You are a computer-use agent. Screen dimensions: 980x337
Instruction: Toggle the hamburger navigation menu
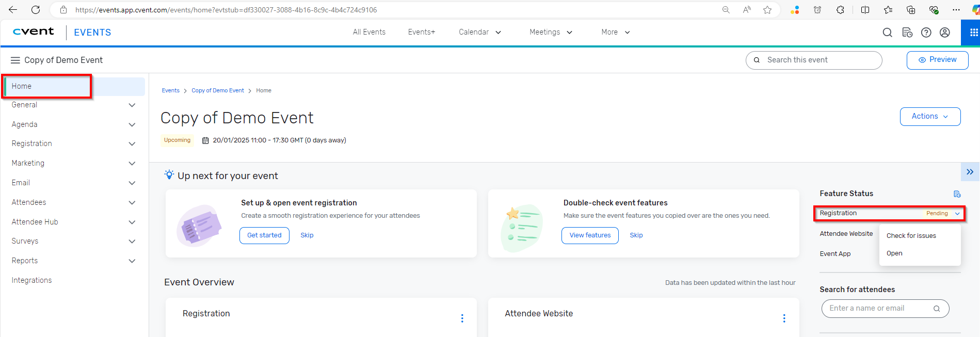pyautogui.click(x=15, y=60)
